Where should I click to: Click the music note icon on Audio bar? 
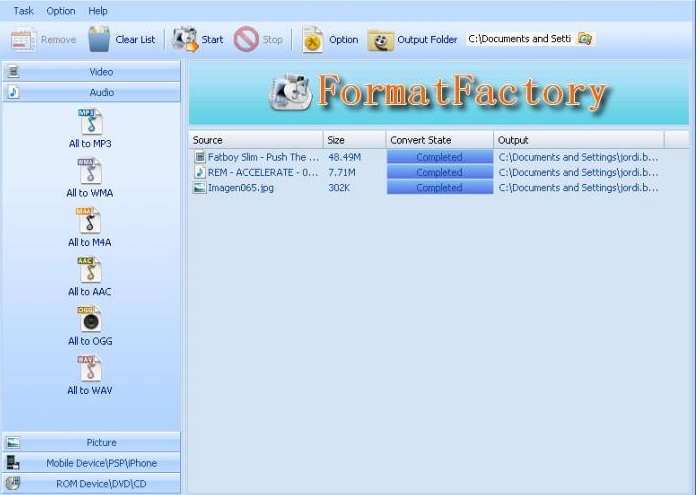pos(13,92)
